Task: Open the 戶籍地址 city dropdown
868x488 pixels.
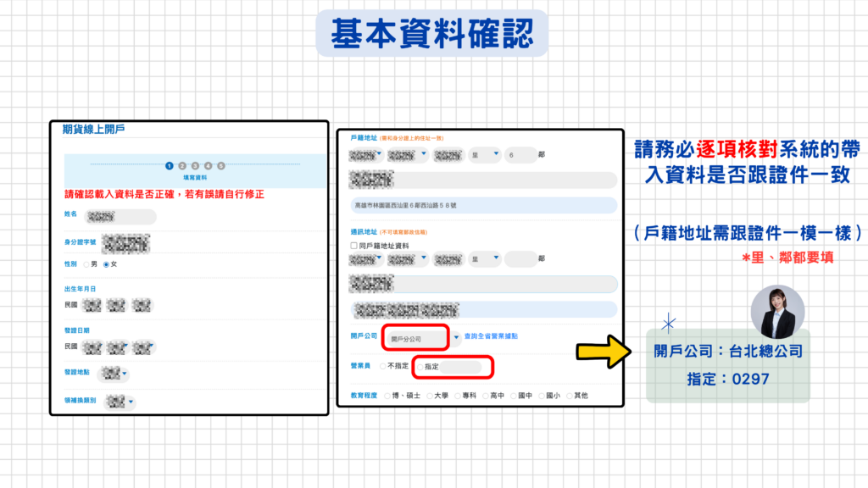Action: pos(366,155)
